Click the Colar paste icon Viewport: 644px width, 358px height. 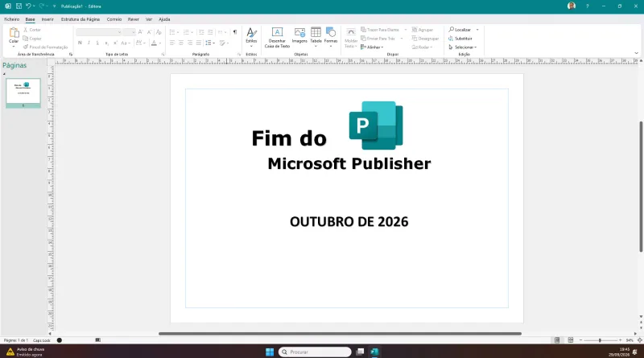[x=14, y=33]
